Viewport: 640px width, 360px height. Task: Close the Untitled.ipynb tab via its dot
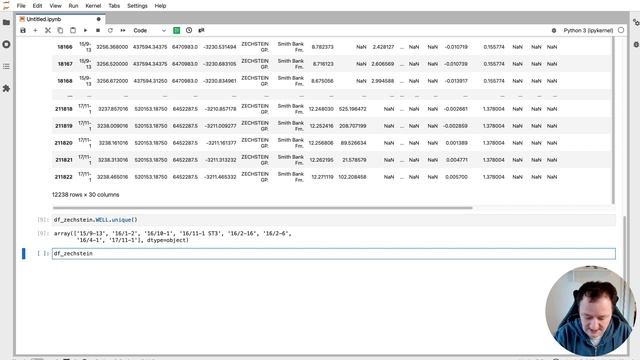click(98, 19)
